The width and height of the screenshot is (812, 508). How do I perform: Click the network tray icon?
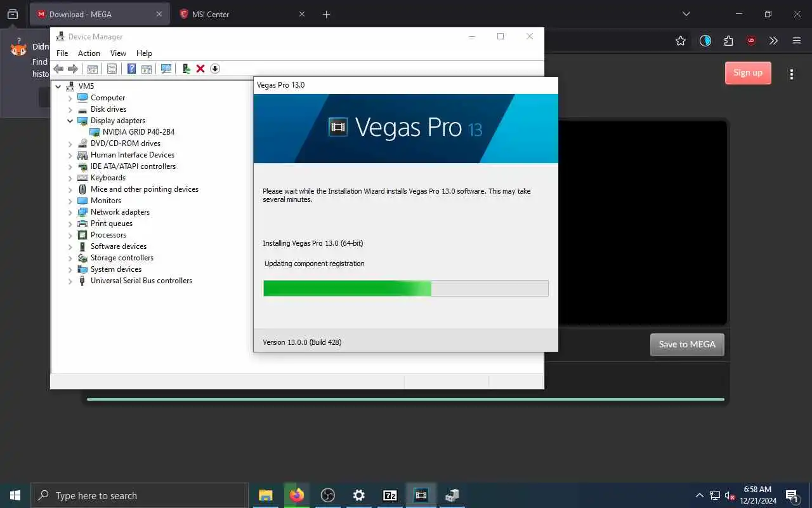715,496
